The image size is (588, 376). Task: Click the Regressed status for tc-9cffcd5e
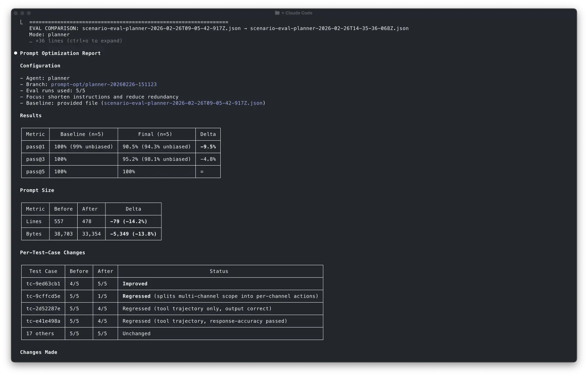[x=137, y=296]
